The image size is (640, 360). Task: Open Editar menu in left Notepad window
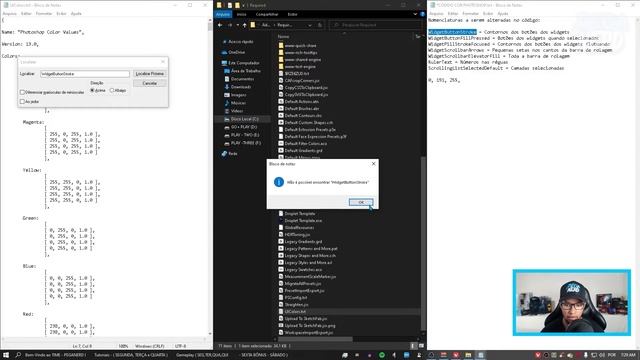(26, 13)
